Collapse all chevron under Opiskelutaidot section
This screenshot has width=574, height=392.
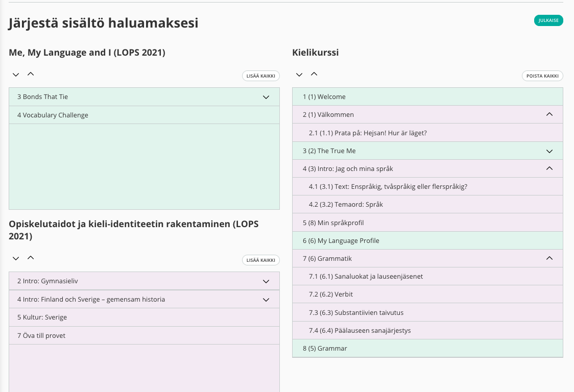31,258
